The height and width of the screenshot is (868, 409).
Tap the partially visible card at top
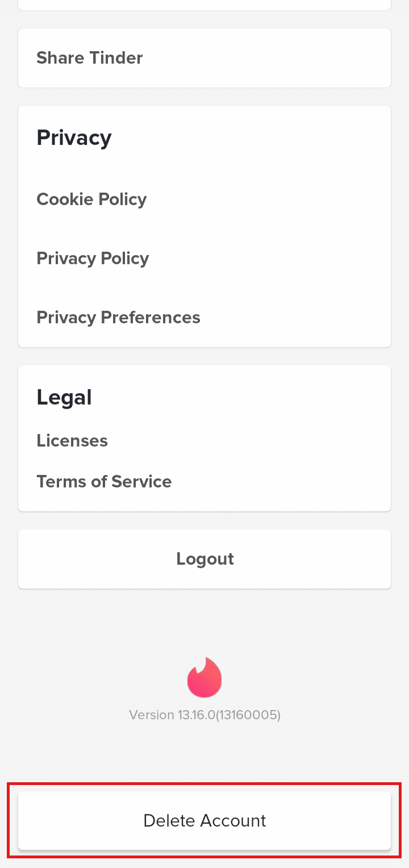click(204, 5)
